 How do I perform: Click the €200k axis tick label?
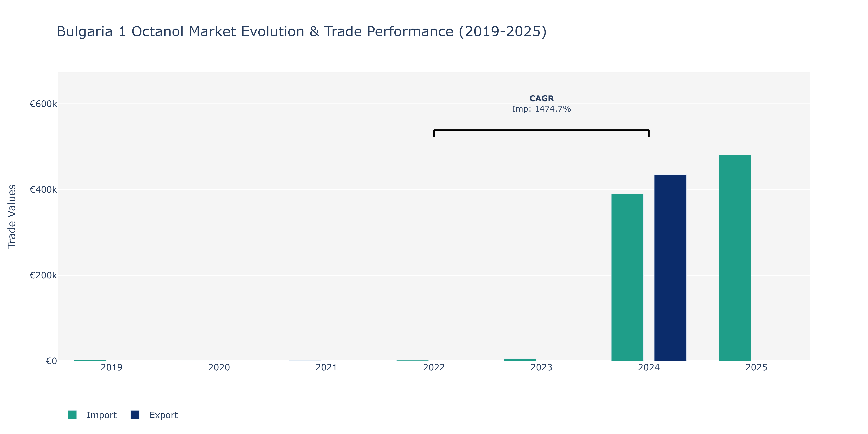tap(43, 275)
